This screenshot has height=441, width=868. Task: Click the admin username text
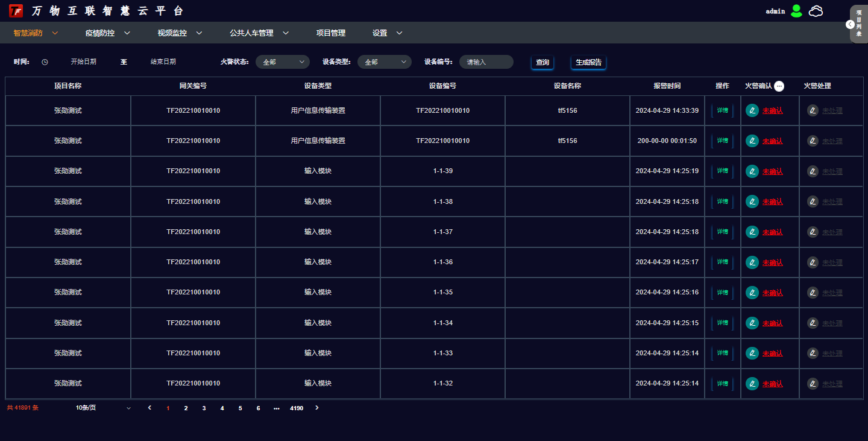tap(775, 11)
